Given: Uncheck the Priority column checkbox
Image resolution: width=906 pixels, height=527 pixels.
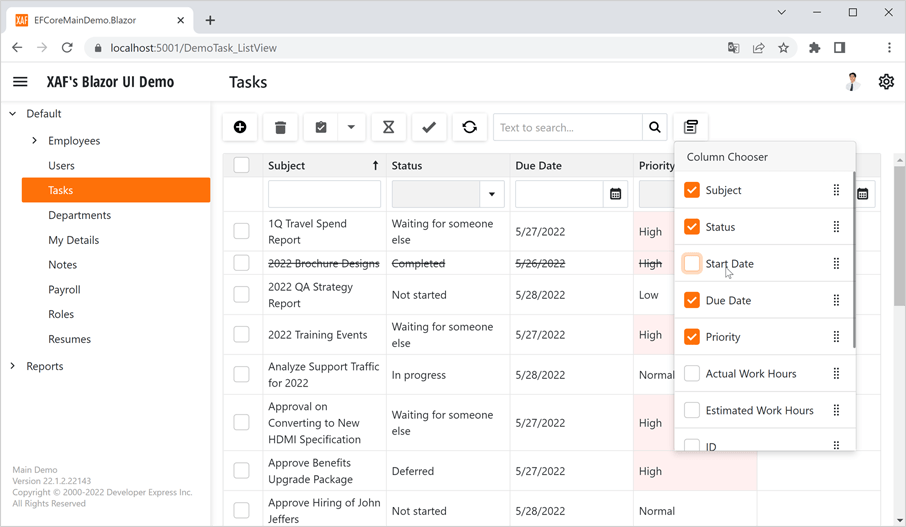Looking at the screenshot, I should click(692, 337).
